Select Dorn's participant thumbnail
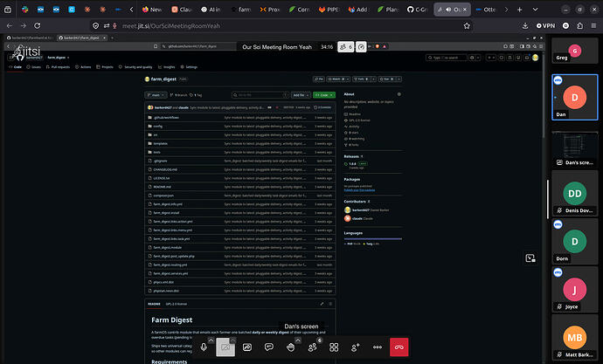 click(574, 241)
